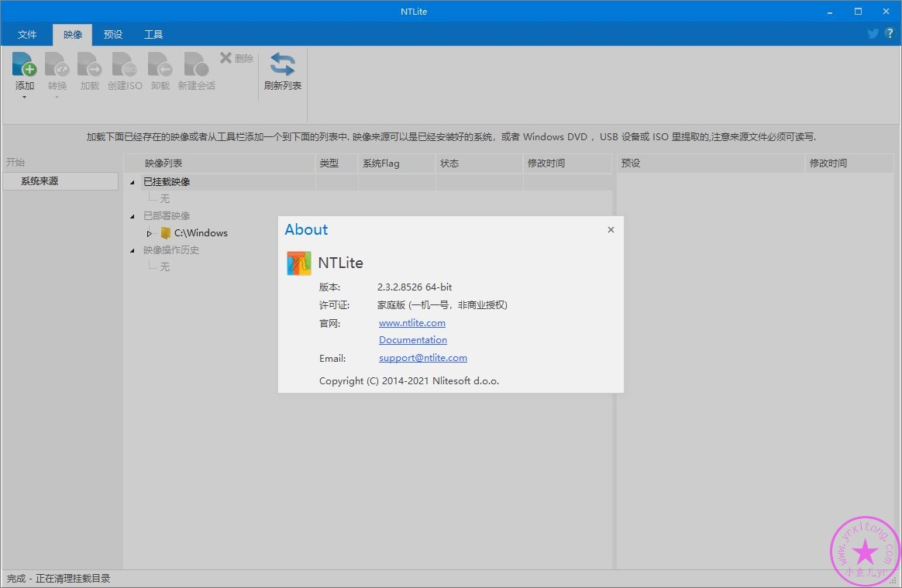Viewport: 902px width, 588px height.
Task: Switch to the 映像 tab
Action: [73, 35]
